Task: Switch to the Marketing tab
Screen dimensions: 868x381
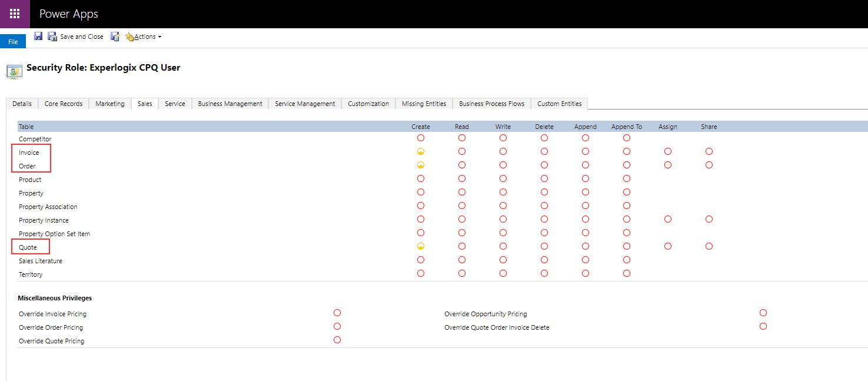Action: (x=110, y=104)
